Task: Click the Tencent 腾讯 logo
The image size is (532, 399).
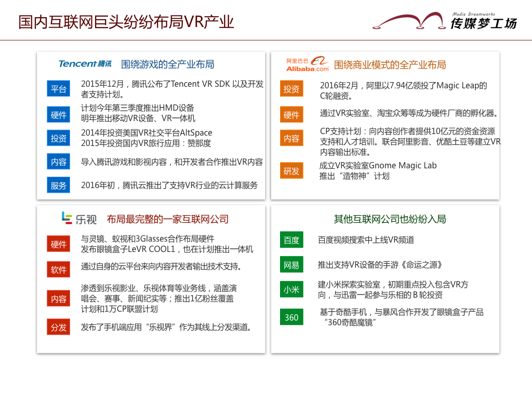Action: pos(85,64)
